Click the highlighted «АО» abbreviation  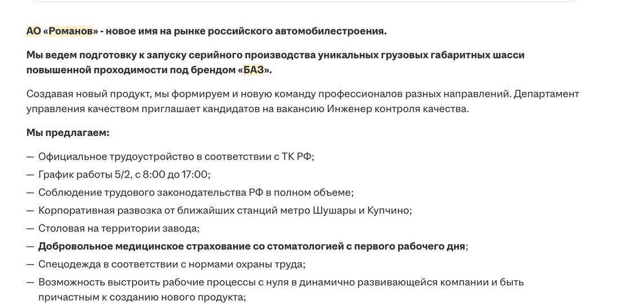coord(33,31)
